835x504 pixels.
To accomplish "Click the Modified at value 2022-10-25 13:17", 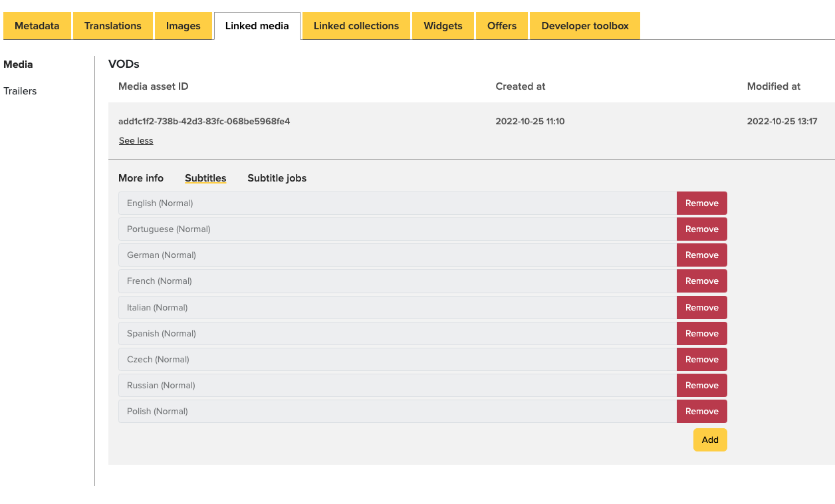I will (x=782, y=122).
